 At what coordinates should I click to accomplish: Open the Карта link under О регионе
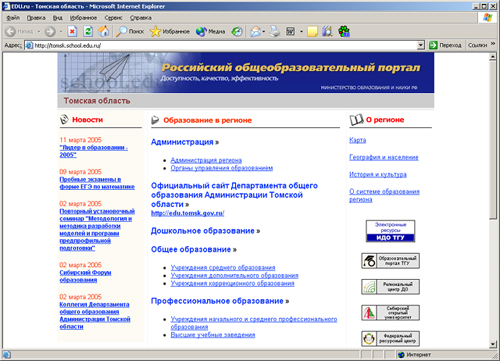pyautogui.click(x=357, y=140)
